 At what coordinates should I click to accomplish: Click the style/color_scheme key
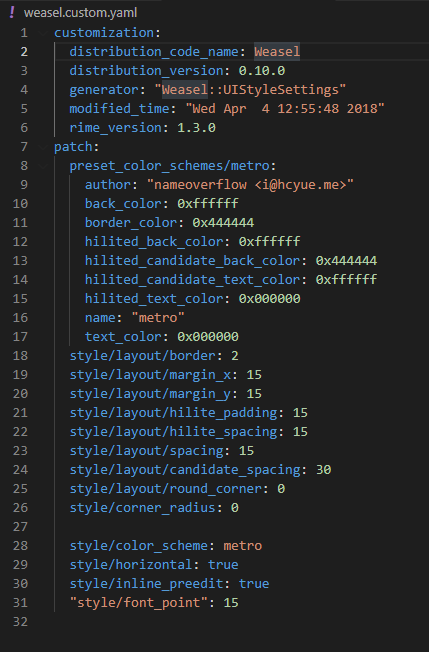tap(138, 546)
